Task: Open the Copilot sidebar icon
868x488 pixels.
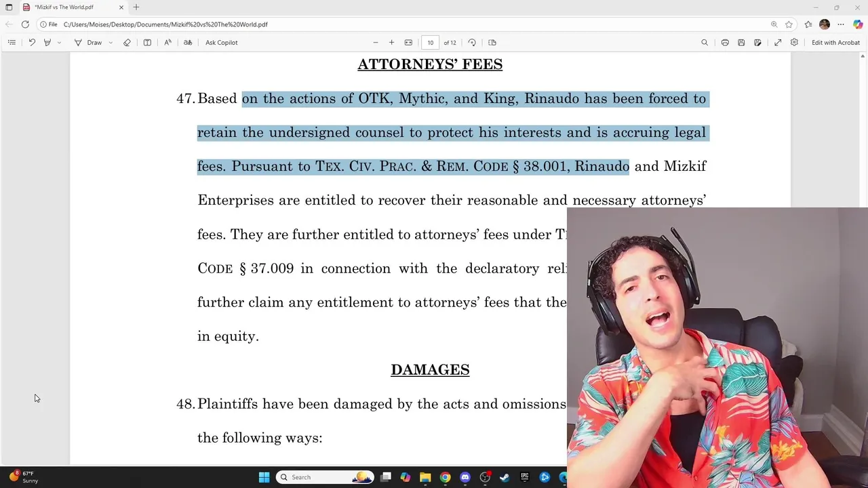Action: pyautogui.click(x=858, y=24)
